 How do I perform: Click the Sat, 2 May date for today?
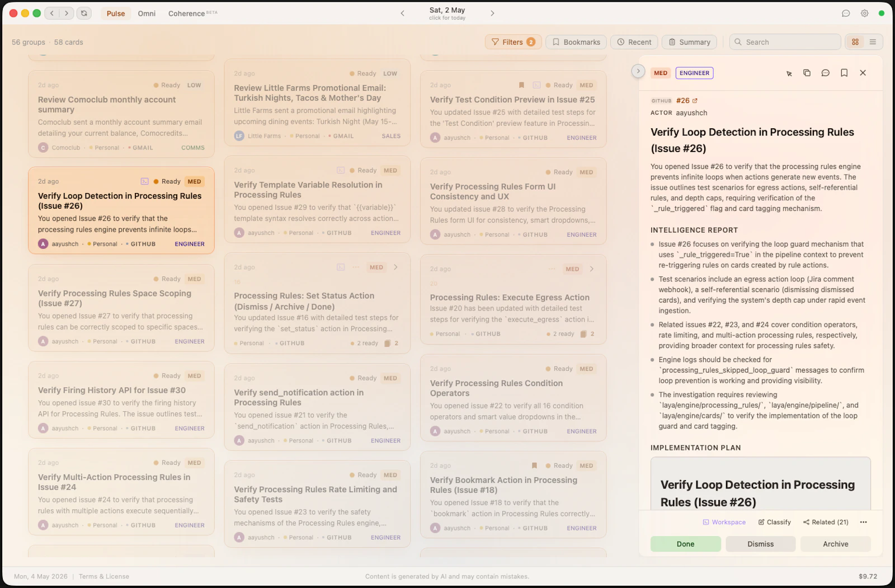[447, 13]
